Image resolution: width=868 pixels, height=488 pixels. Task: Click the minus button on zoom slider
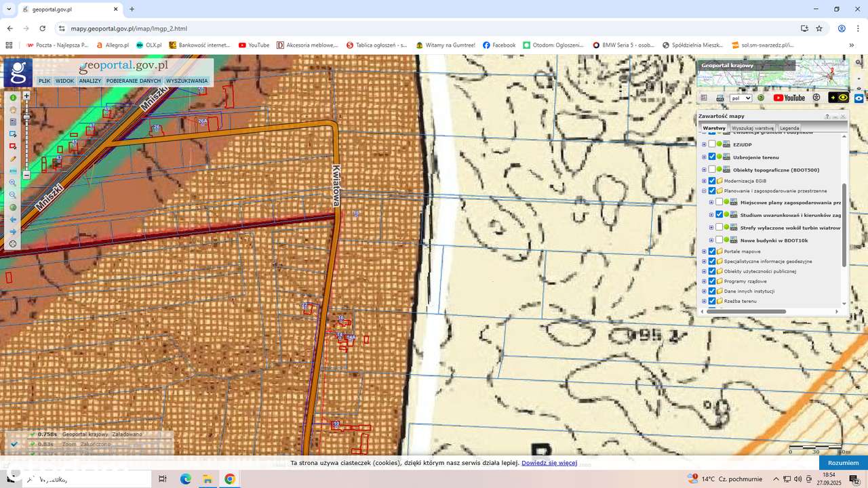[26, 175]
